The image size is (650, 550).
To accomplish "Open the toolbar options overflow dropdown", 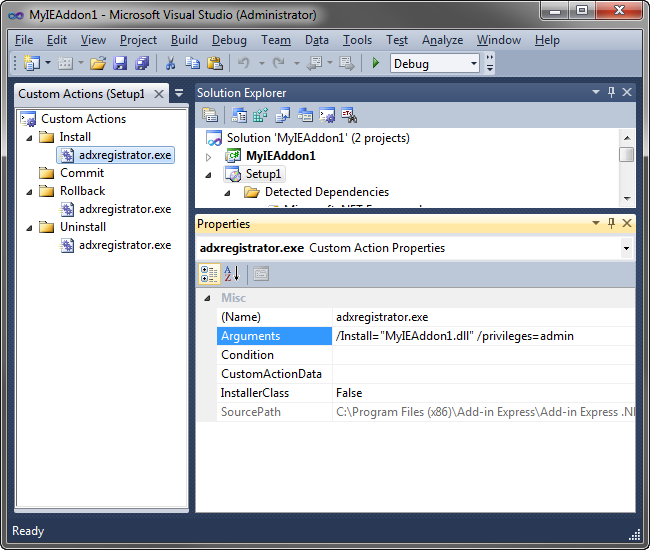I will (490, 63).
